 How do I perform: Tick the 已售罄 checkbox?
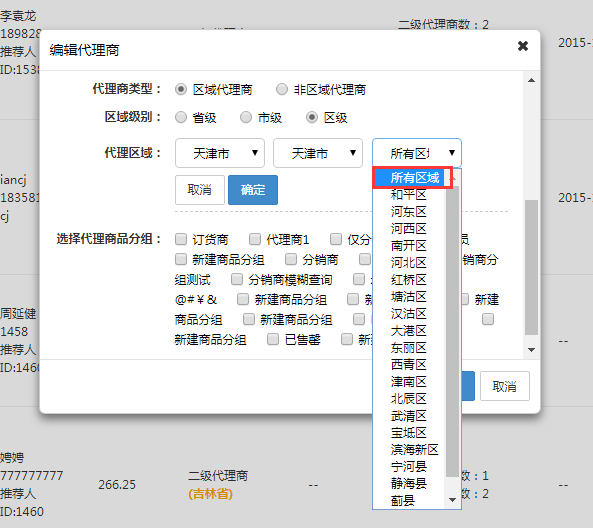(273, 339)
